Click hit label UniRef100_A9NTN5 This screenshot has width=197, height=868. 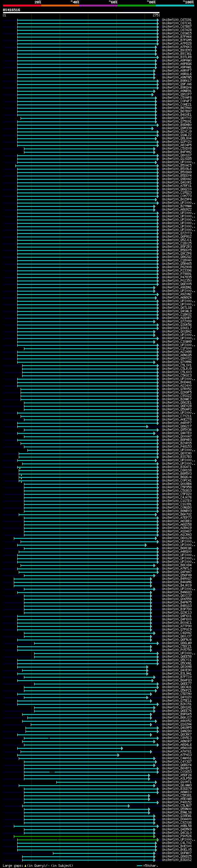pyautogui.click(x=176, y=78)
